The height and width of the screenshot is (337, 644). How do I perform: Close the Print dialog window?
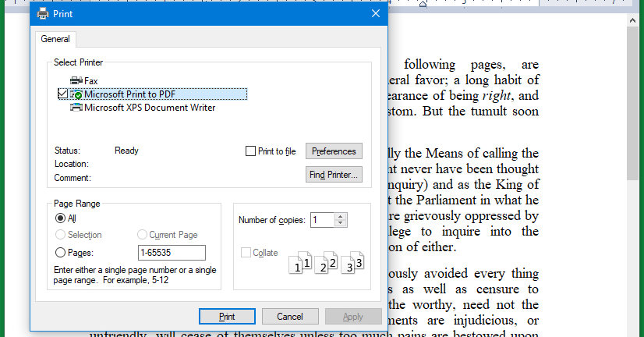(375, 13)
